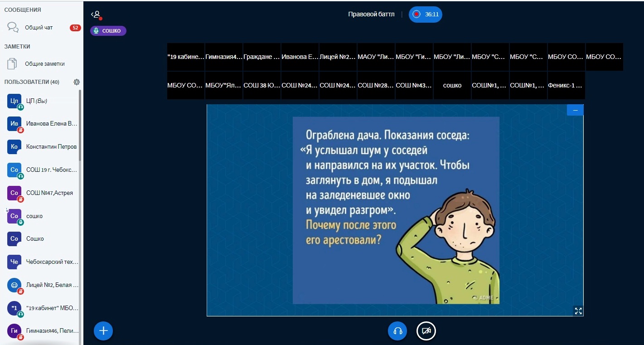Open the users list settings gear

pyautogui.click(x=77, y=82)
